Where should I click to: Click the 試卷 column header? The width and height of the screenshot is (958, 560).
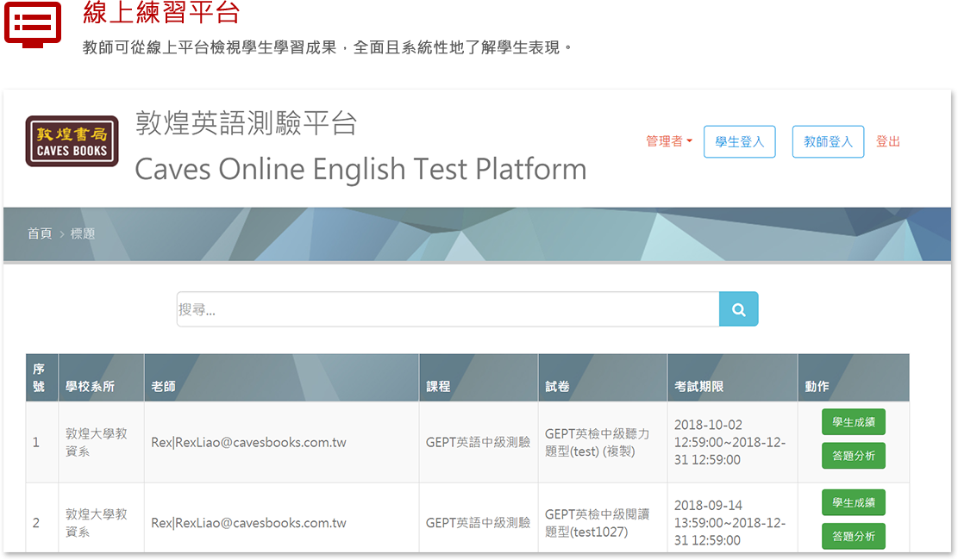603,377
